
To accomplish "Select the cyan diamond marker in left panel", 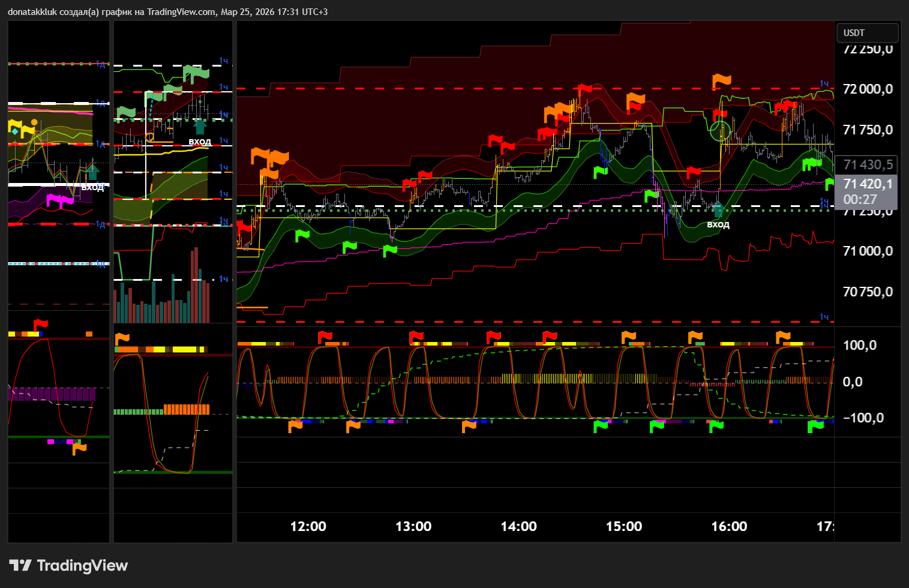I will tap(14, 131).
